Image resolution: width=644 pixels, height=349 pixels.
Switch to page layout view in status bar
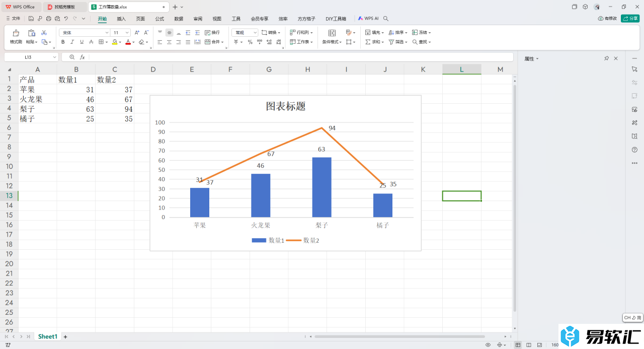[529, 345]
